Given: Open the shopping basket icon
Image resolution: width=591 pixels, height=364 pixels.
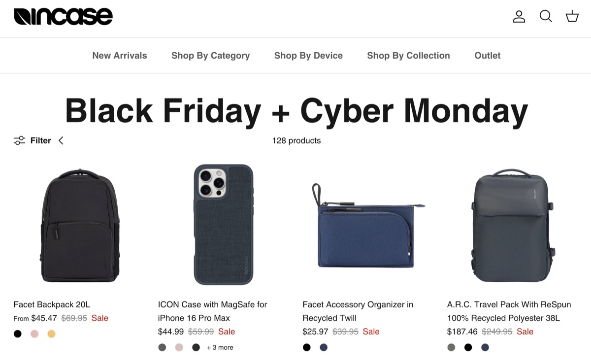Looking at the screenshot, I should (x=572, y=17).
